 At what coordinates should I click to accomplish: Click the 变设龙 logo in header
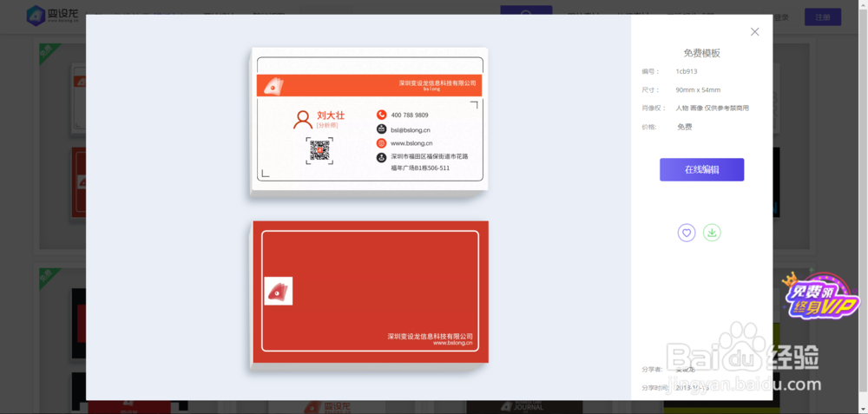pos(53,16)
